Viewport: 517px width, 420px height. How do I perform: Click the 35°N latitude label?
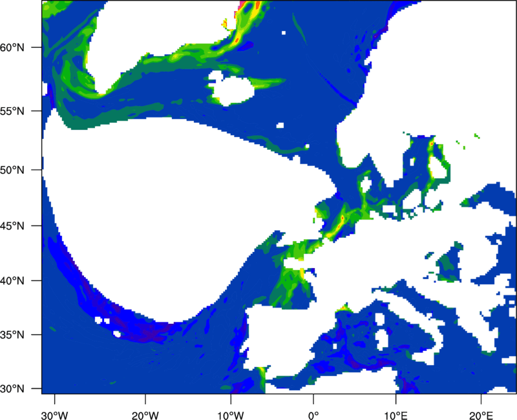click(x=12, y=335)
